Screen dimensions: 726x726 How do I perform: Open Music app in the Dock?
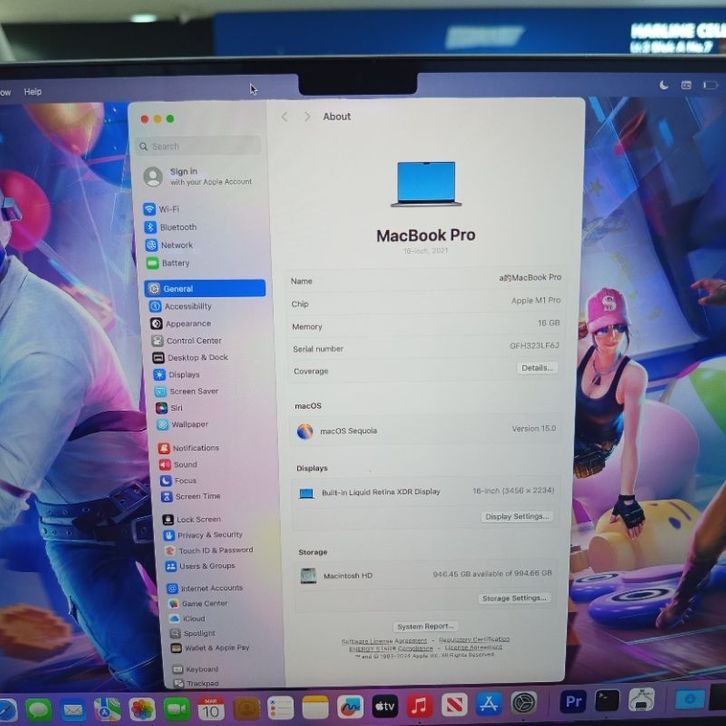[420, 706]
